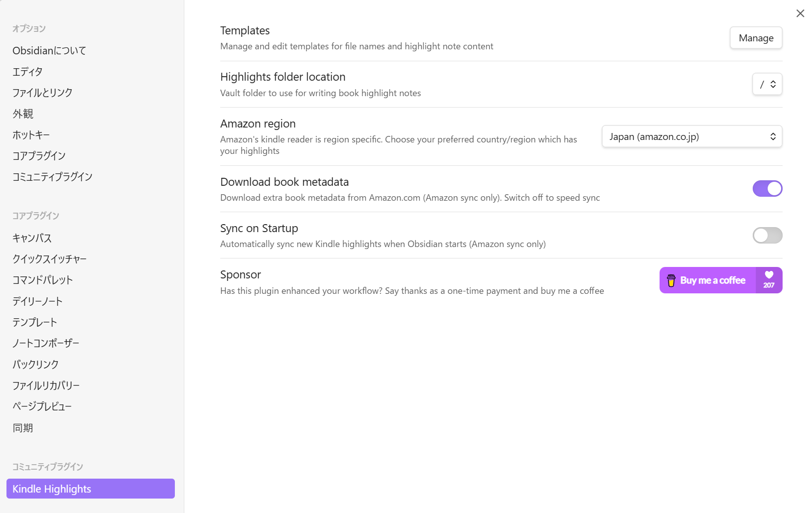This screenshot has height=513, width=812.
Task: Open the ファイルリカバリー settings entry
Action: [46, 385]
